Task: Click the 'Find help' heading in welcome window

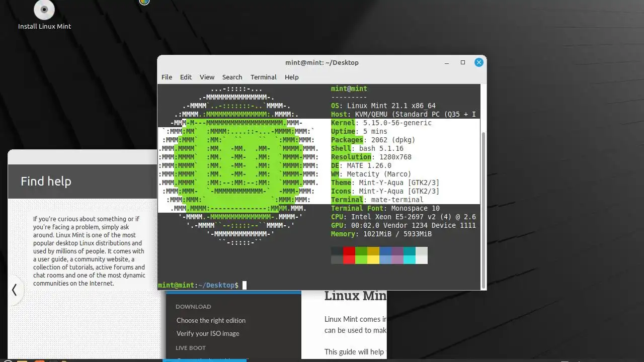Action: (46, 182)
